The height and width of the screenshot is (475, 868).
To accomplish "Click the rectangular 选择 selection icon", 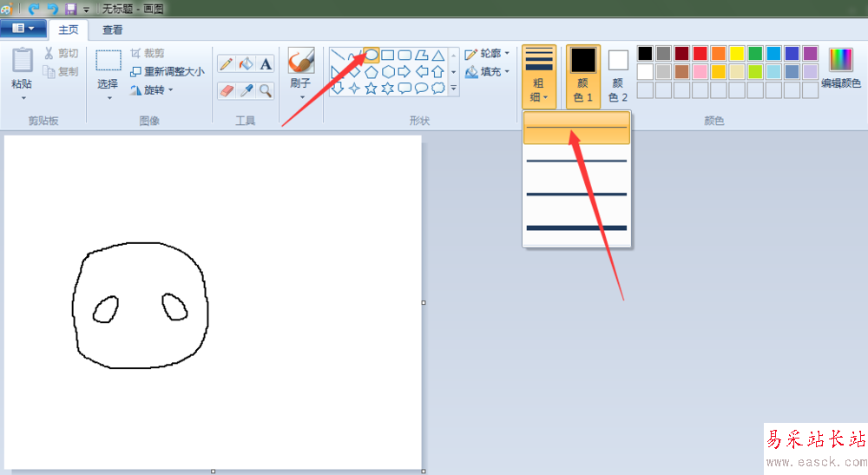I will pyautogui.click(x=108, y=60).
